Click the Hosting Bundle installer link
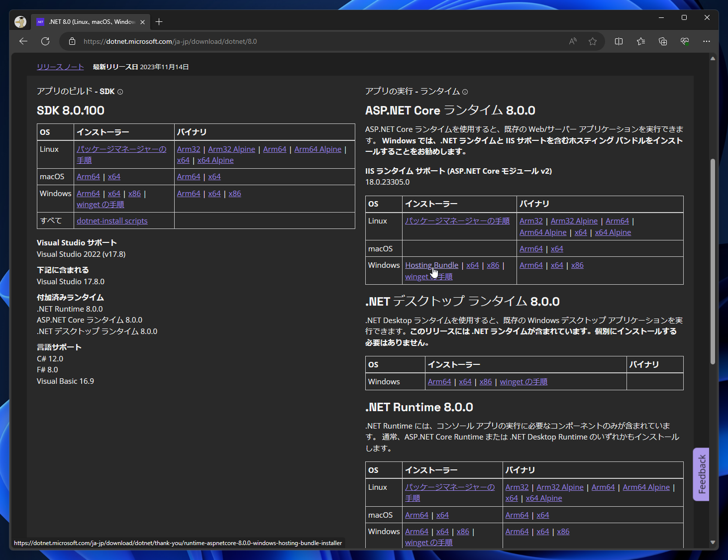Viewport: 728px width, 560px height. (x=431, y=265)
